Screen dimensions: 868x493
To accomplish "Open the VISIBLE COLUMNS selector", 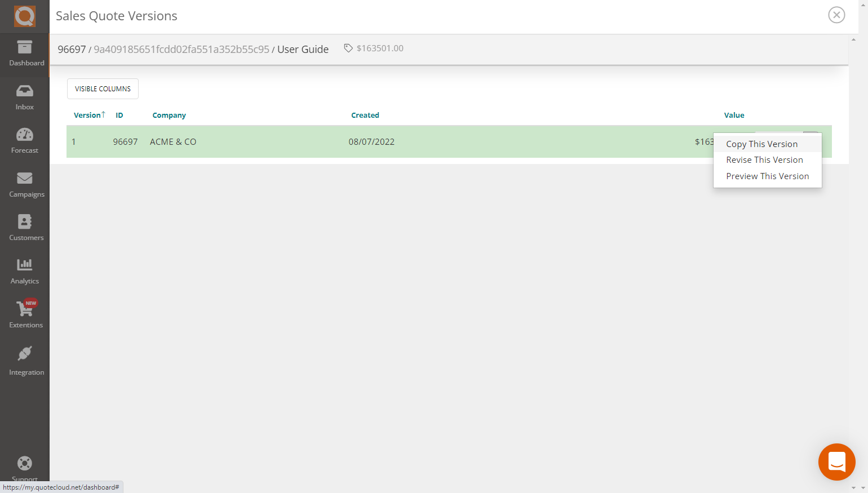I will (103, 88).
